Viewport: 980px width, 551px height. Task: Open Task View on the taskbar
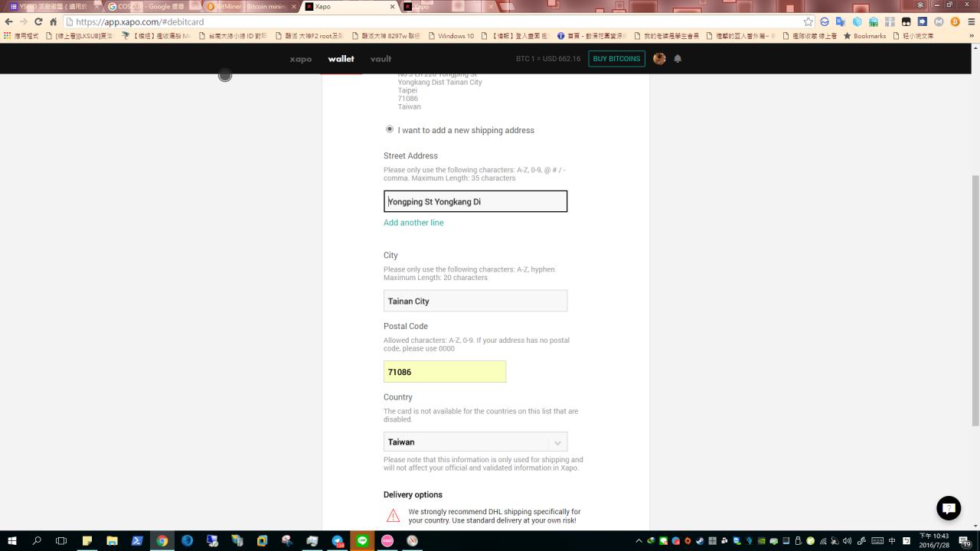click(x=61, y=541)
